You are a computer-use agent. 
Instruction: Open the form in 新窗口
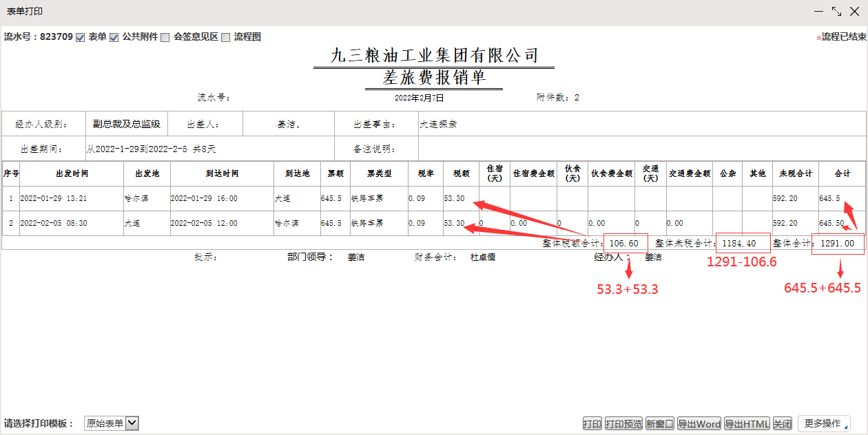click(x=659, y=424)
